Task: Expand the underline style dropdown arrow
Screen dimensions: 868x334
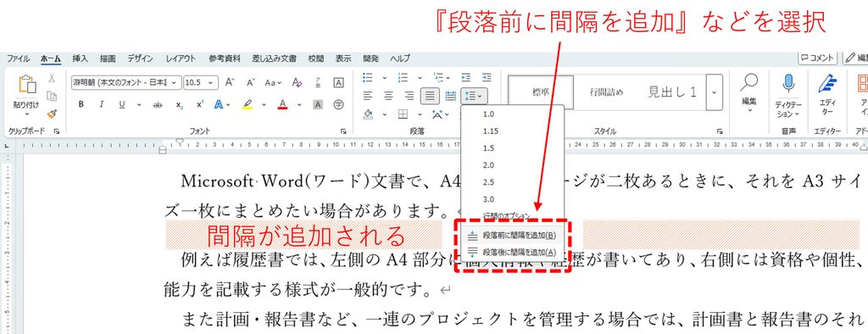Action: pos(139,104)
